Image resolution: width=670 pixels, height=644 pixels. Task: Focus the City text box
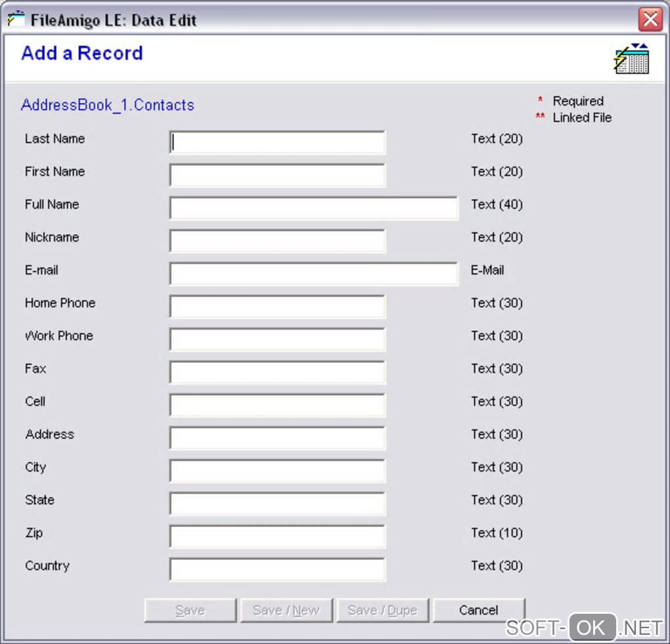(x=277, y=471)
